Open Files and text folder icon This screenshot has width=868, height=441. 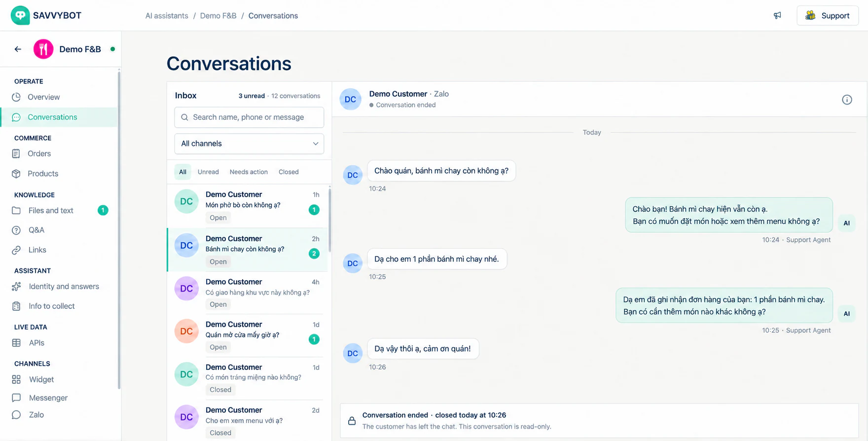(16, 211)
